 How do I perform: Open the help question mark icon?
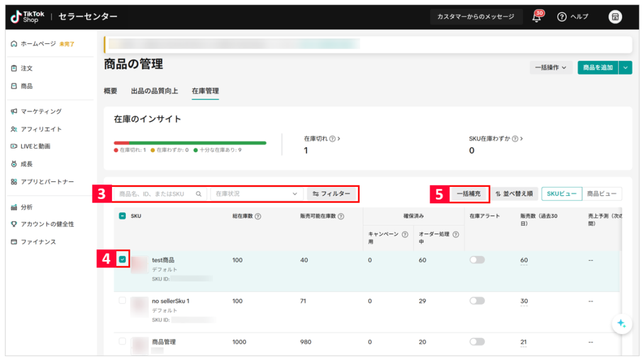tap(562, 17)
